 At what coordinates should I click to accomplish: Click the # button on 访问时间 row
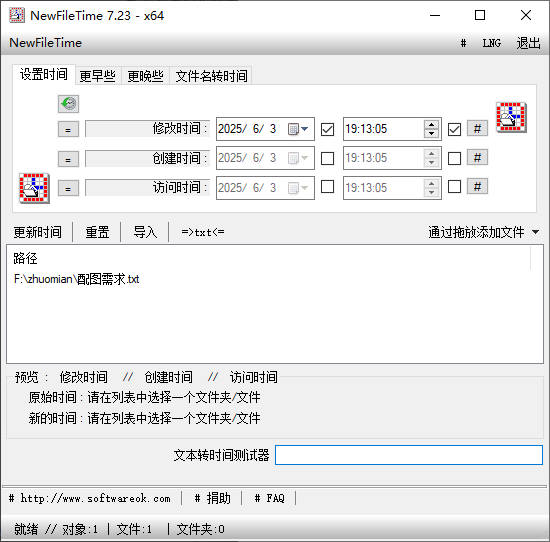[477, 187]
